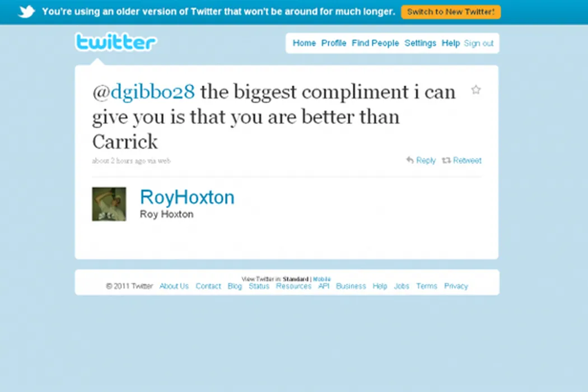Retweet this tweet
Image resolution: width=588 pixels, height=392 pixels.
point(461,161)
